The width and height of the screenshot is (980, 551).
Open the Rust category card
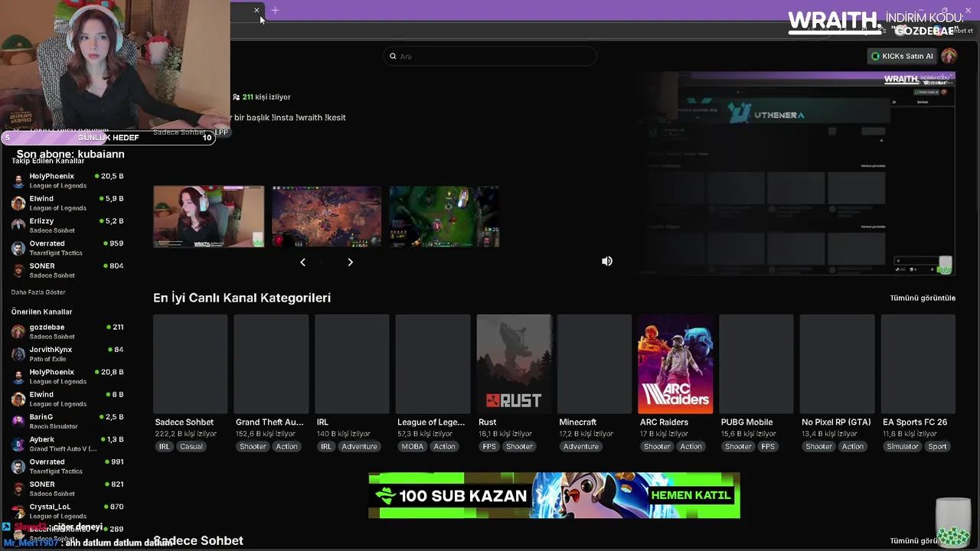coord(514,364)
